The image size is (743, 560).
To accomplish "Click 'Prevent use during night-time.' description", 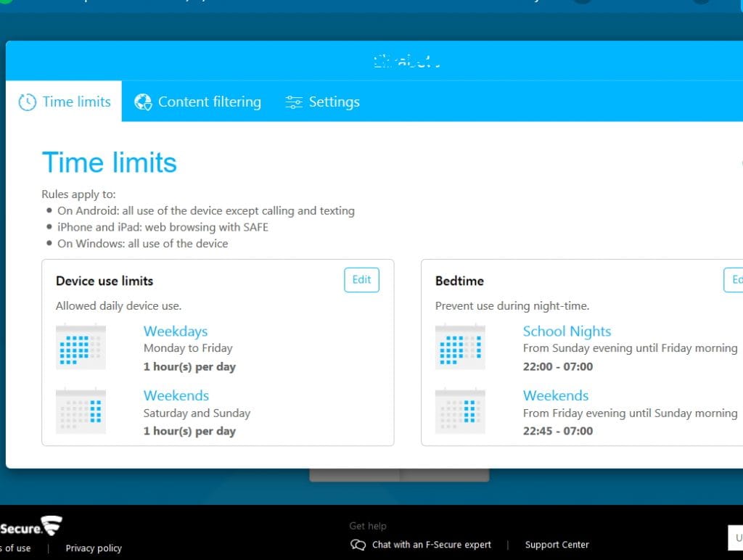I will click(x=512, y=306).
